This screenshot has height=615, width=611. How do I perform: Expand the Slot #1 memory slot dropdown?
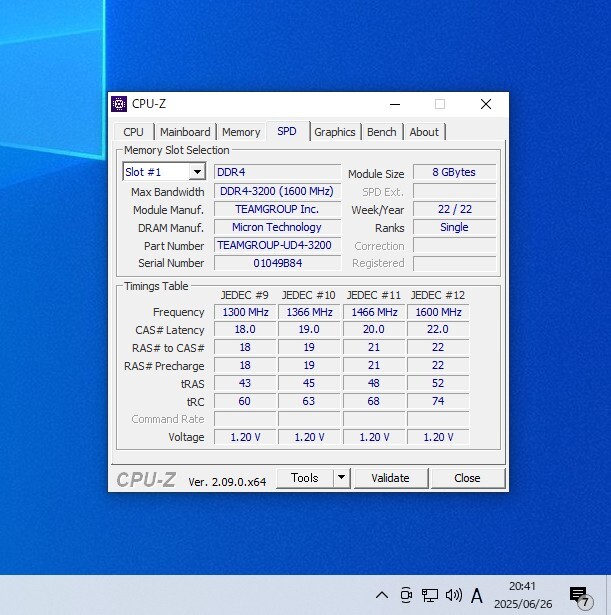pos(197,172)
